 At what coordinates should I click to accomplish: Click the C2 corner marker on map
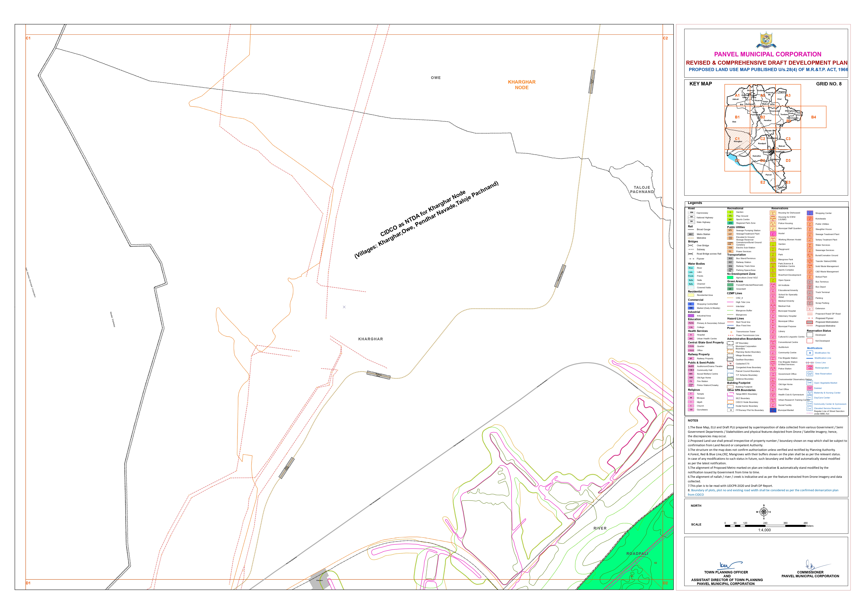pyautogui.click(x=665, y=38)
